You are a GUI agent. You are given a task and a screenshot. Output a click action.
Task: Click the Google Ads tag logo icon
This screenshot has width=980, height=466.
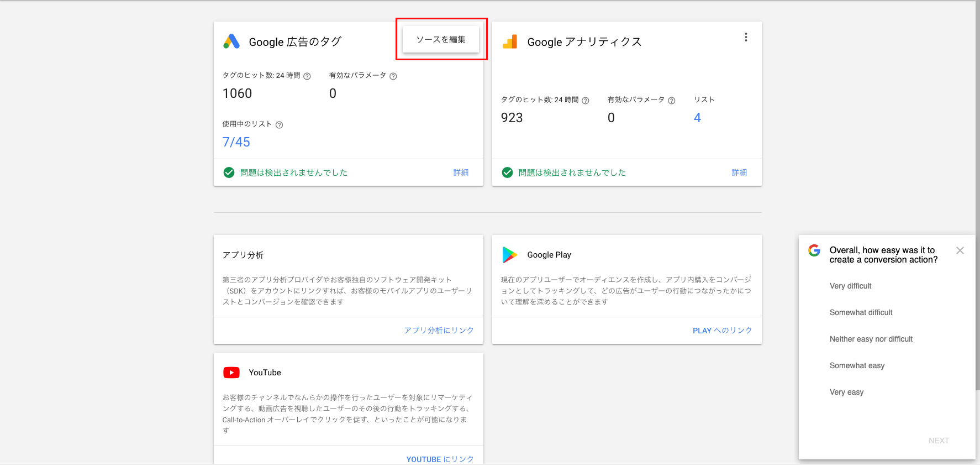[x=231, y=41]
